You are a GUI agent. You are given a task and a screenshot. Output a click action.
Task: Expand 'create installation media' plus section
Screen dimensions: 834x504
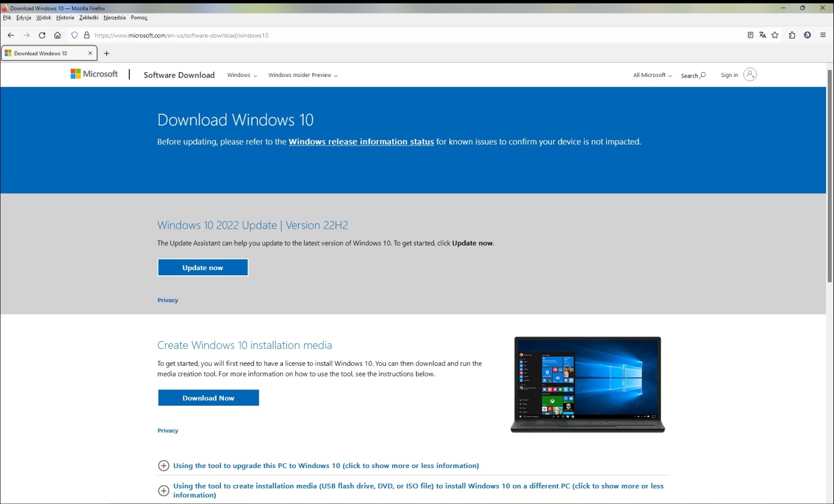pos(164,491)
